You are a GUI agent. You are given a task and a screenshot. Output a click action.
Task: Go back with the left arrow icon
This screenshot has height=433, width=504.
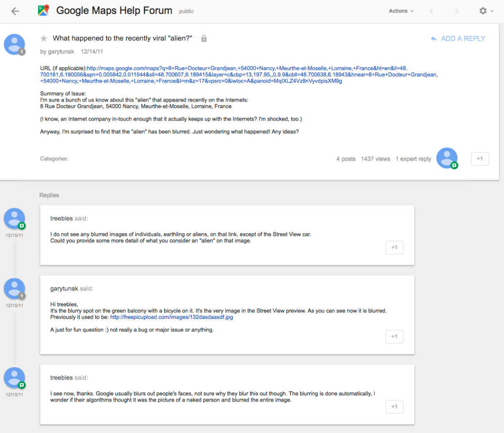15,11
